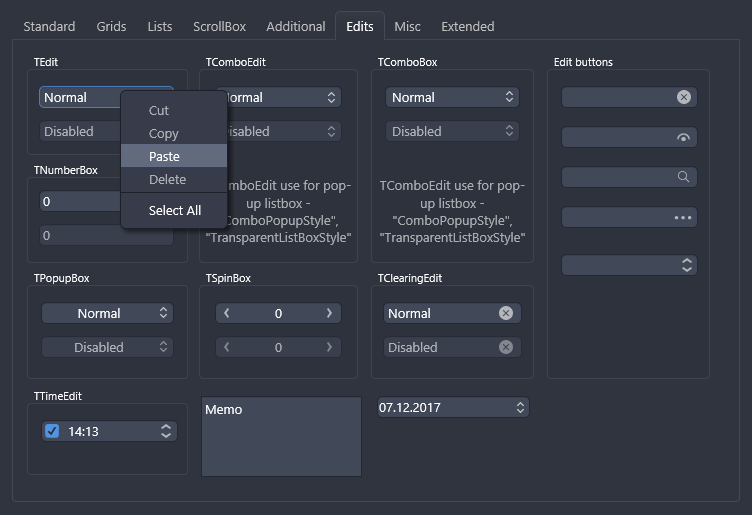Select Paste in the context menu
This screenshot has height=515, width=752.
tap(174, 156)
